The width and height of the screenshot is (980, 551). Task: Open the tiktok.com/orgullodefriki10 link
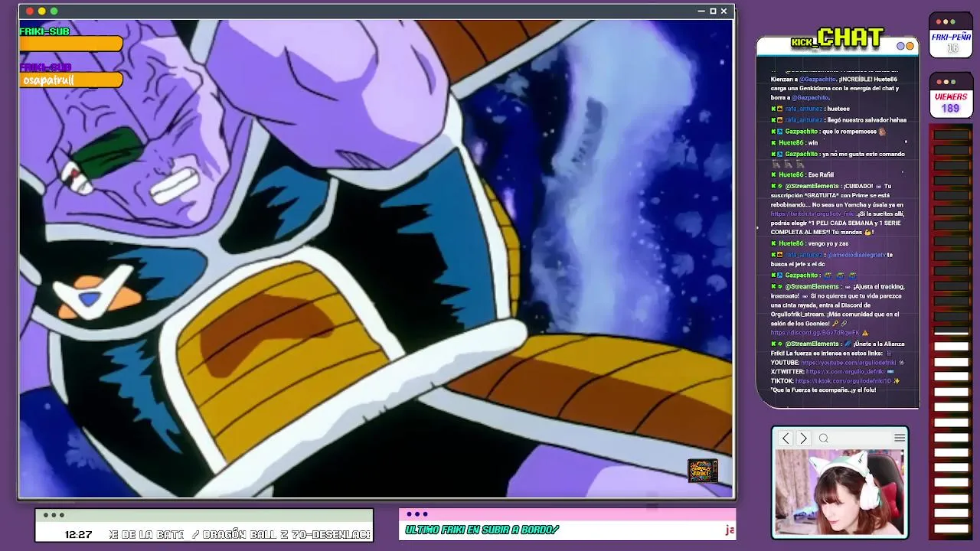(843, 380)
